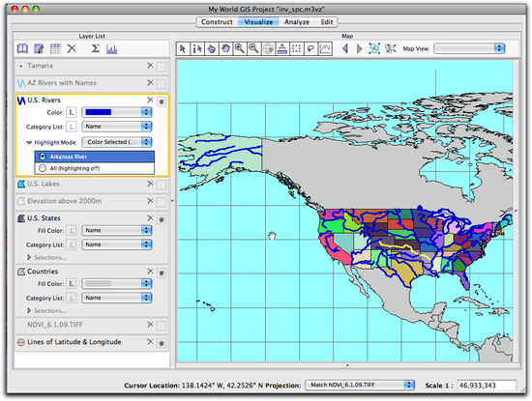532x401 pixels.
Task: Open the histogram chart icon
Action: point(111,49)
